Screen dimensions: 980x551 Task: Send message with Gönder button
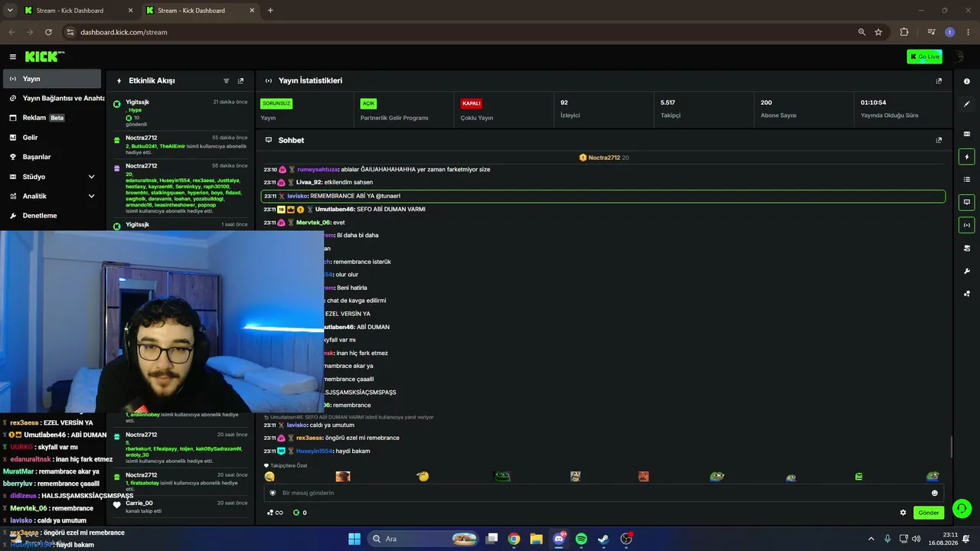[929, 513]
